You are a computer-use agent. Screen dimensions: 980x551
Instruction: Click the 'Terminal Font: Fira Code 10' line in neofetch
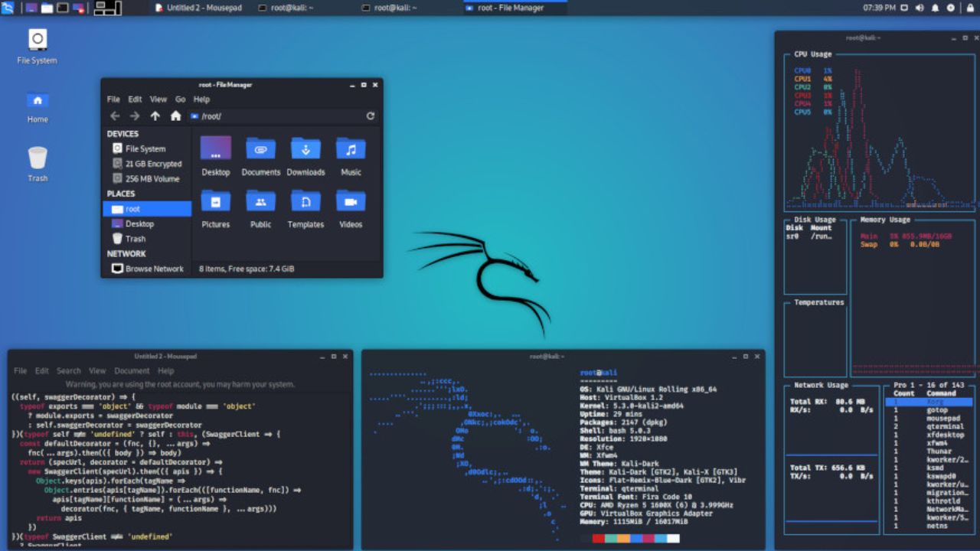[x=635, y=497]
